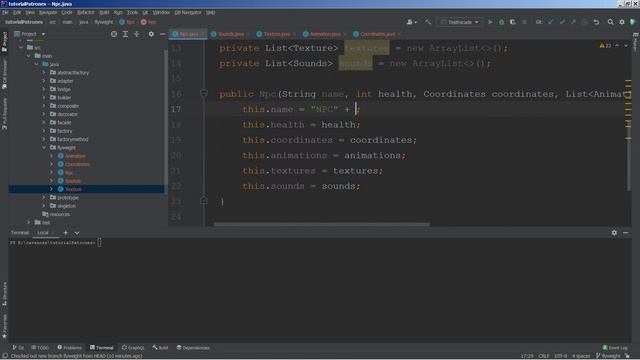Screen dimensions: 640x360
Task: Select Animation class in project tree
Action: 75,156
